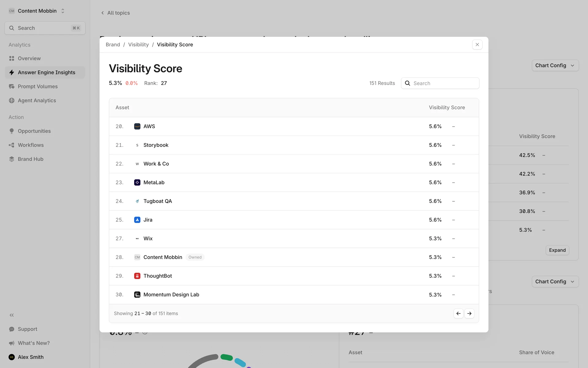
Task: Click the Workflows icon in sidebar
Action: (x=12, y=145)
